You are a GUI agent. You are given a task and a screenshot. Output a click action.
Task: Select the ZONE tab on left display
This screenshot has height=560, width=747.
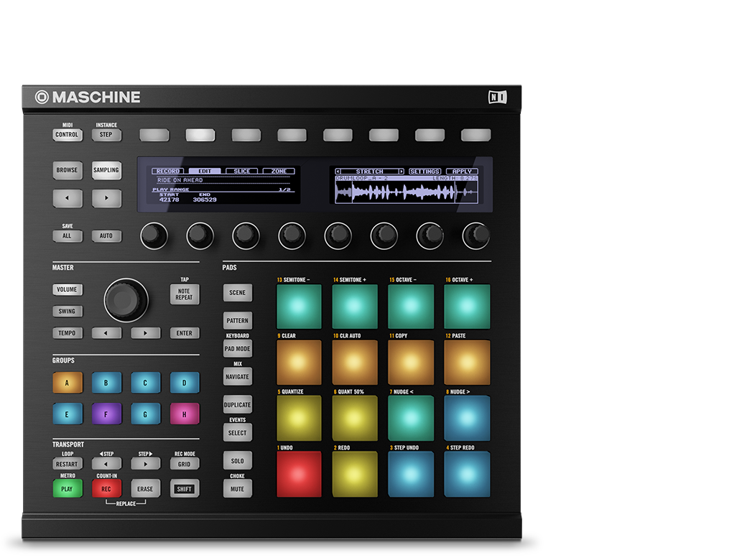[x=279, y=171]
